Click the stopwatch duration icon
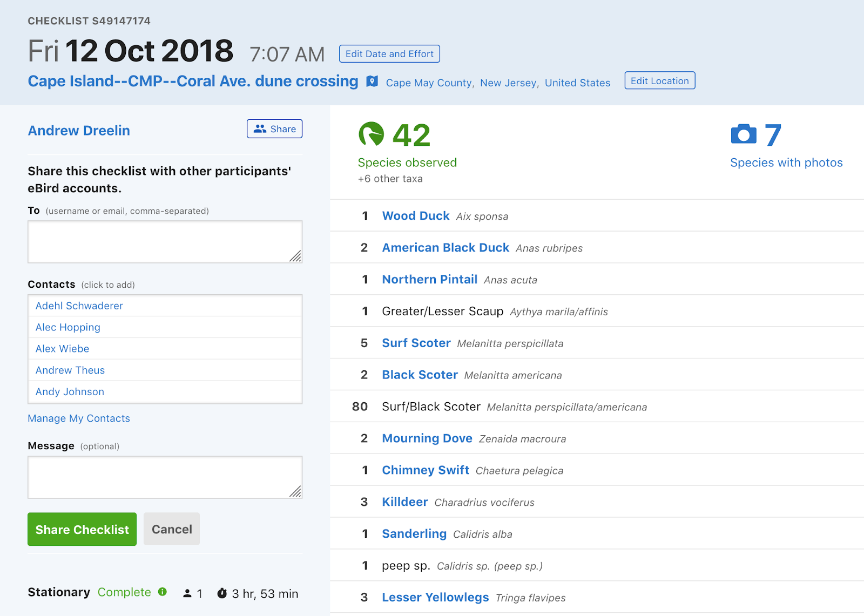This screenshot has width=864, height=616. coord(222,593)
